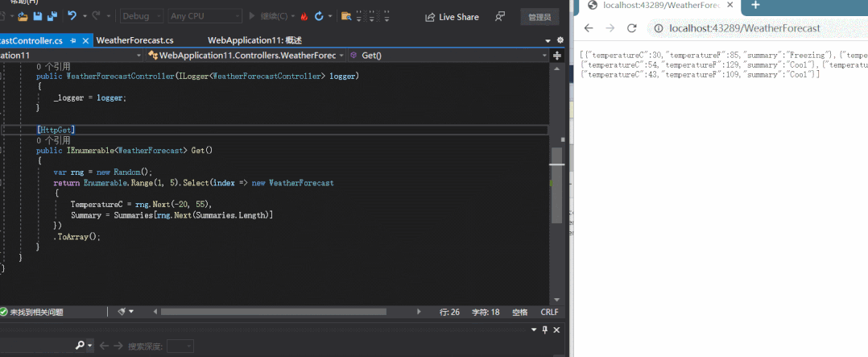Open the feedback icon beside Live Share

pos(500,17)
